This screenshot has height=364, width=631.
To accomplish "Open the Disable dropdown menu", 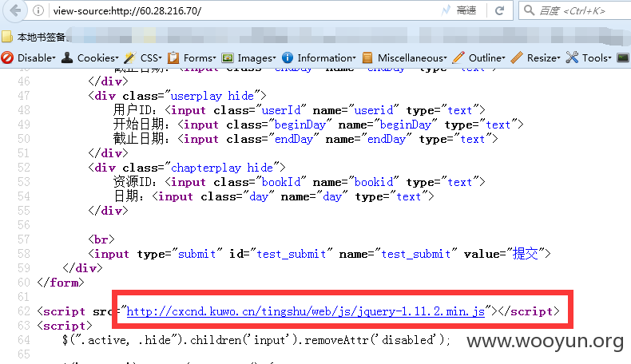I will (x=29, y=58).
